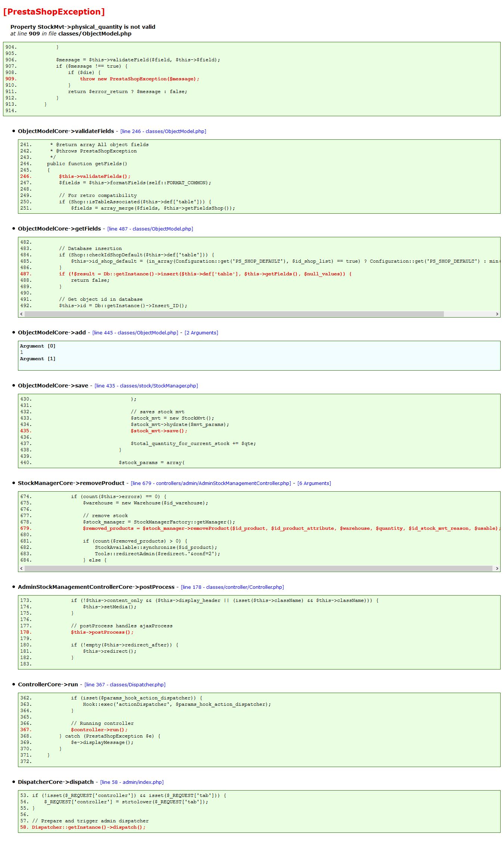Click '// Prepare and trigger admin dispatcher' comment
Image resolution: width=504 pixels, height=844 pixels.
pyautogui.click(x=90, y=821)
